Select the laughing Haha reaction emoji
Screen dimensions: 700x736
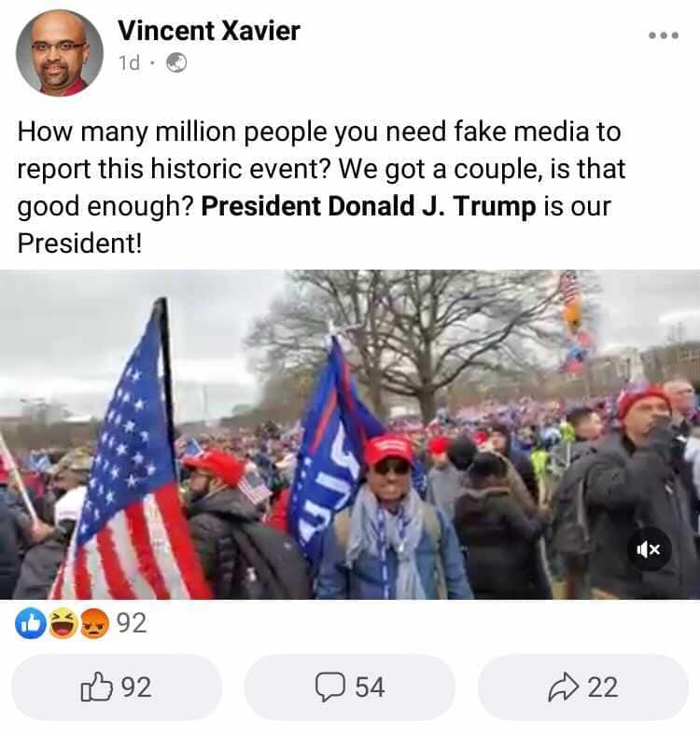tap(63, 623)
